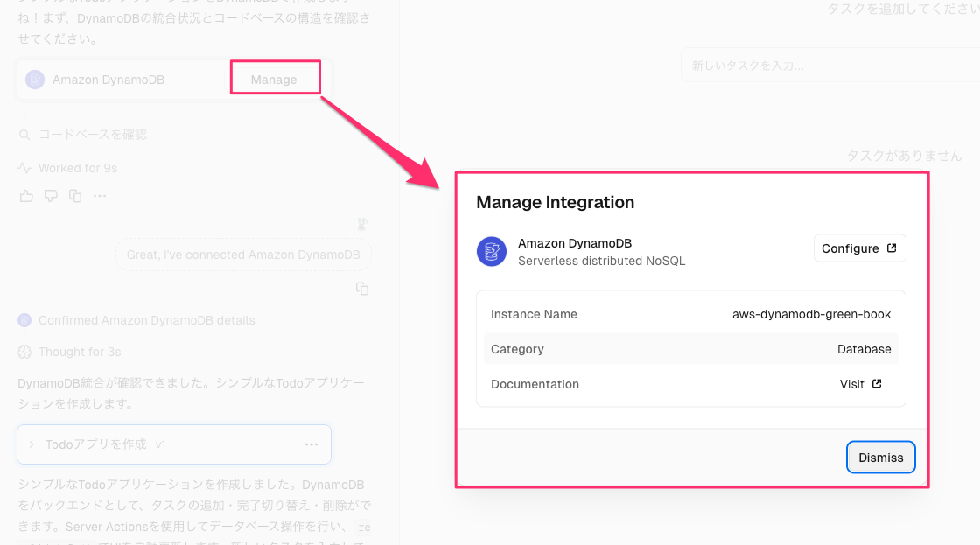Focus the 新しいタスクを入力 input field
980x545 pixels.
point(827,66)
